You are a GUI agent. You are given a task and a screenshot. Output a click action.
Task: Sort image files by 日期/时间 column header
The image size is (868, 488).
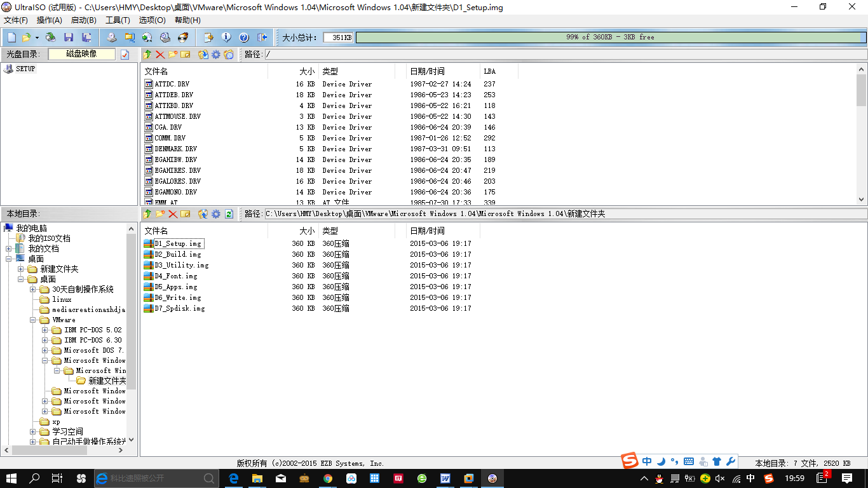[x=443, y=71]
